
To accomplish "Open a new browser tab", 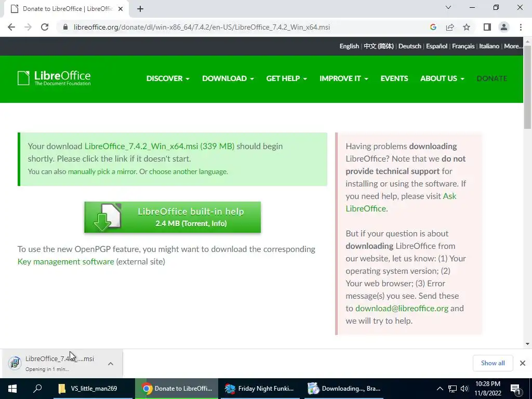I will 140,9.
